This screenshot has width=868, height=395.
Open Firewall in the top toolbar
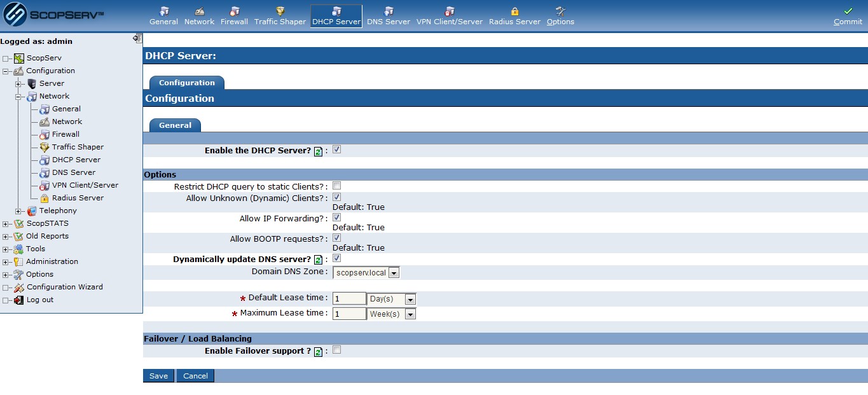tap(234, 17)
